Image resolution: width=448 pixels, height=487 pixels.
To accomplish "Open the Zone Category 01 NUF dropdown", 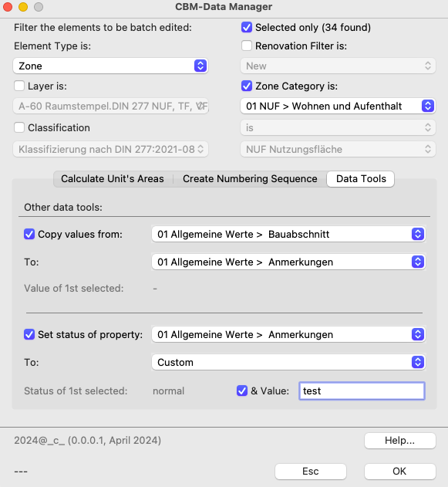I will tap(338, 107).
